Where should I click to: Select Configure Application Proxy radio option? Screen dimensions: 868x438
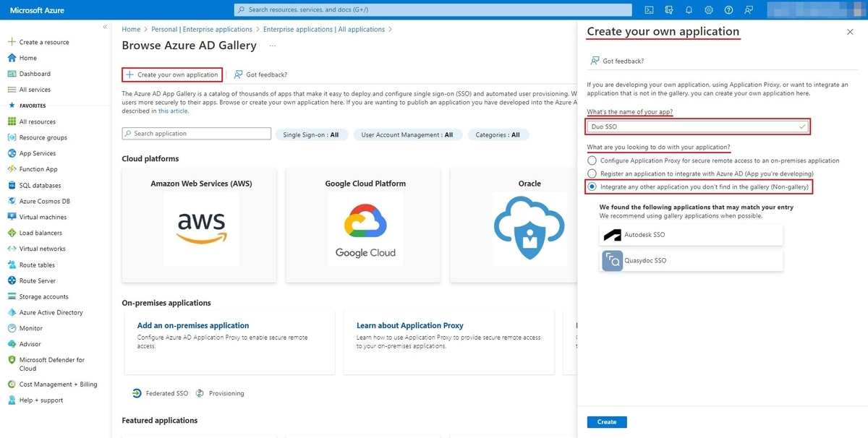pos(592,160)
